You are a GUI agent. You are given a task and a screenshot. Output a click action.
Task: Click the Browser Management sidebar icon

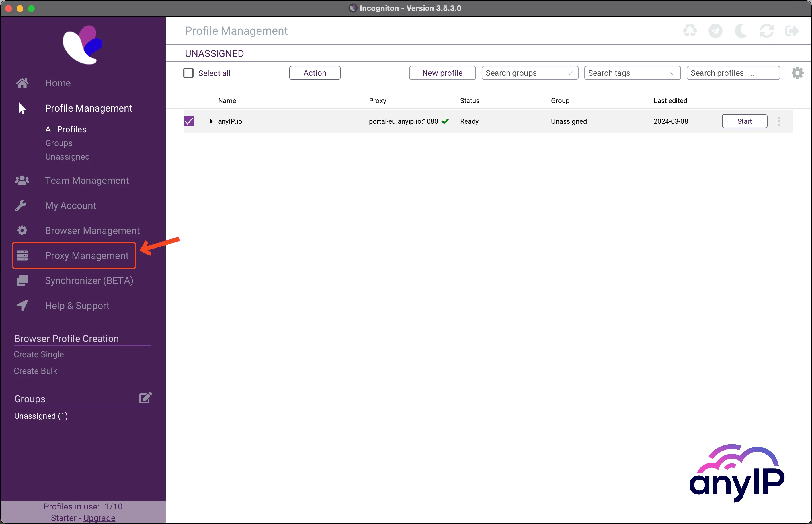(x=21, y=231)
